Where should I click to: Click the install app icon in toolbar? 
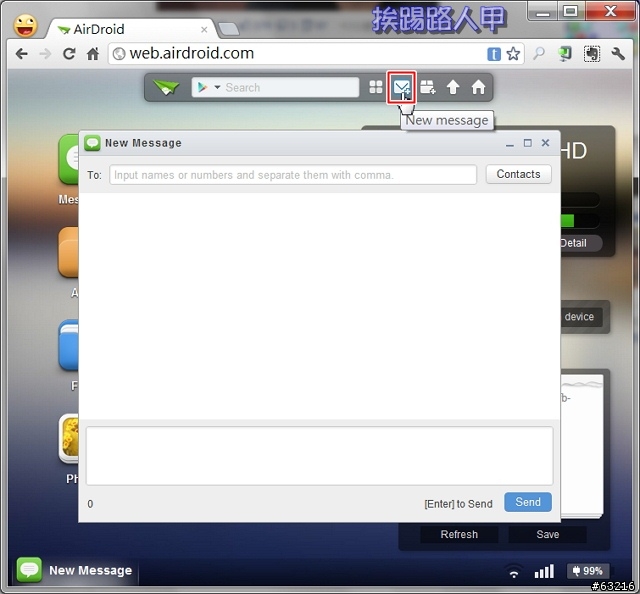coord(427,87)
